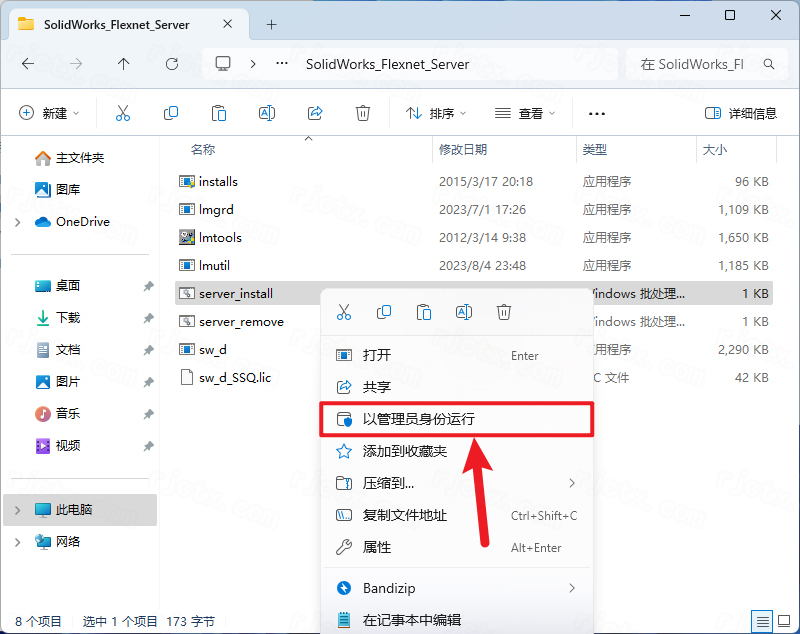The height and width of the screenshot is (634, 800).
Task: Switch to details list view in status bar
Action: 762,621
